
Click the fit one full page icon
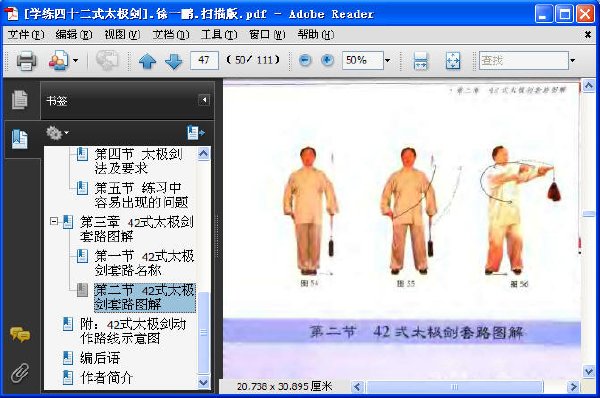click(x=453, y=60)
